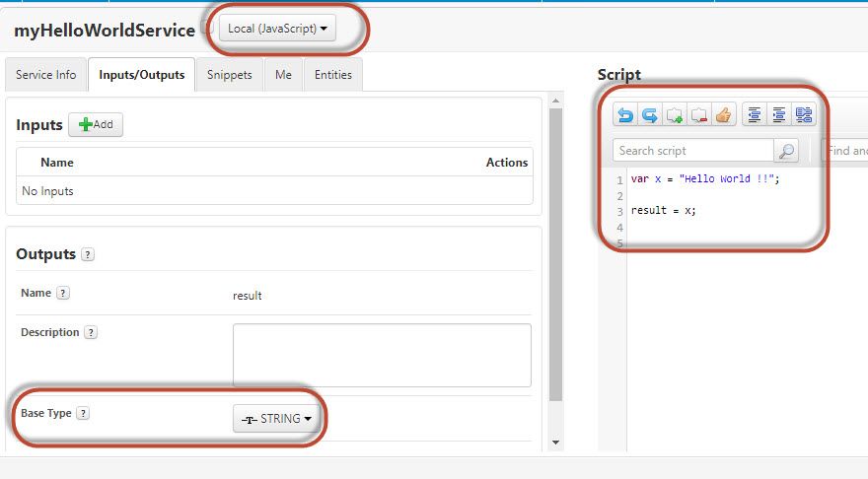Image resolution: width=868 pixels, height=479 pixels.
Task: Click the help icon next to Outputs
Action: click(88, 254)
